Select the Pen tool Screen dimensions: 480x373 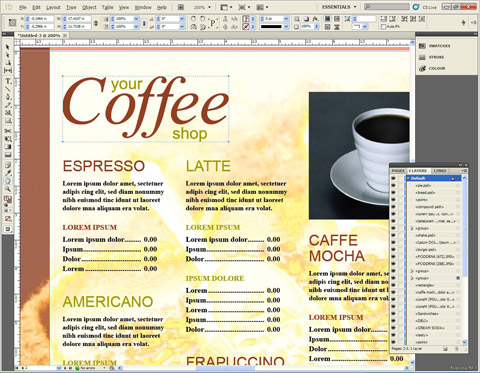7,97
